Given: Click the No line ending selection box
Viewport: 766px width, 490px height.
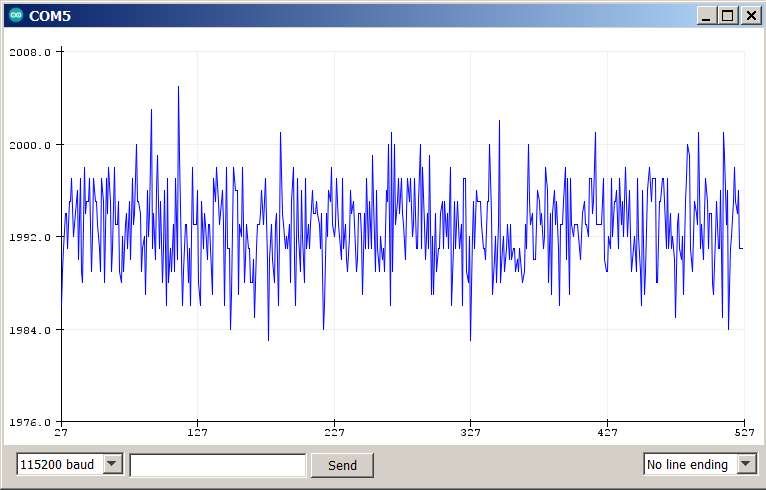Looking at the screenshot, I should point(689,465).
